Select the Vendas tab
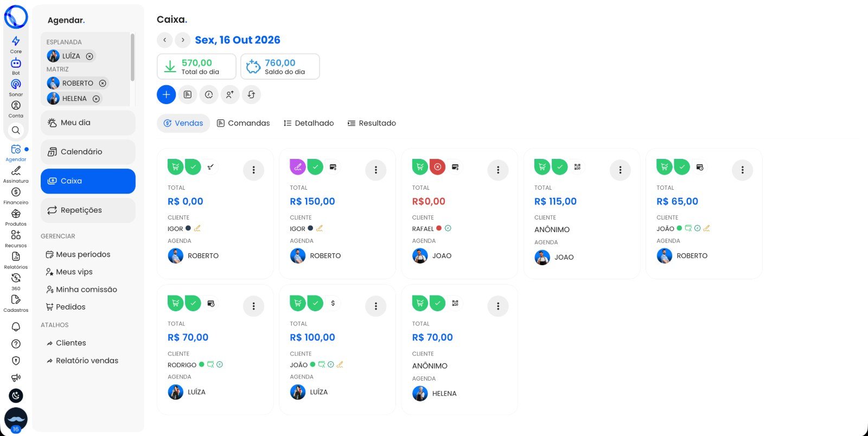This screenshot has width=868, height=436. (x=183, y=123)
